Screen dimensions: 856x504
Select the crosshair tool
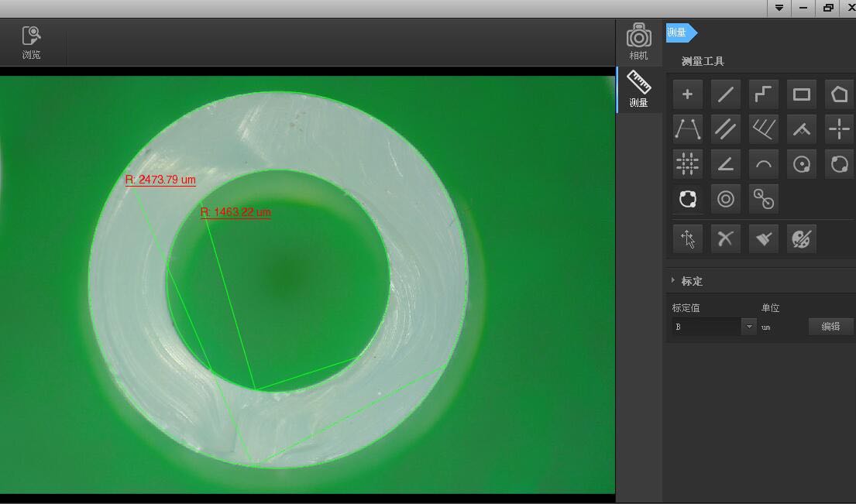pos(839,129)
